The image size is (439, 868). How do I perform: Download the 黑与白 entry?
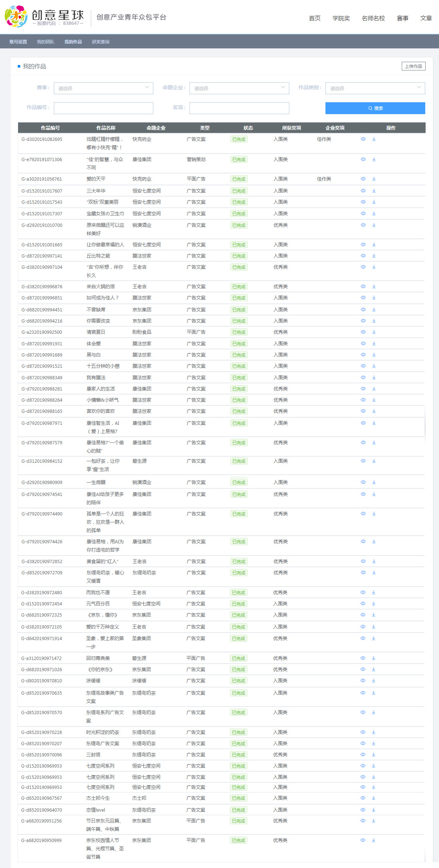[374, 355]
